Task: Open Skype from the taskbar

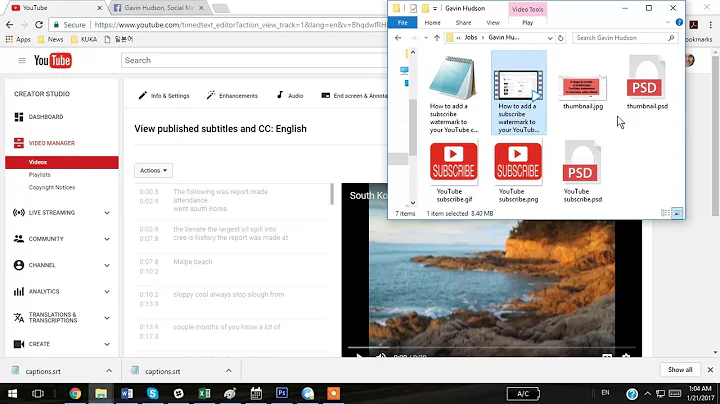Action: [x=152, y=393]
